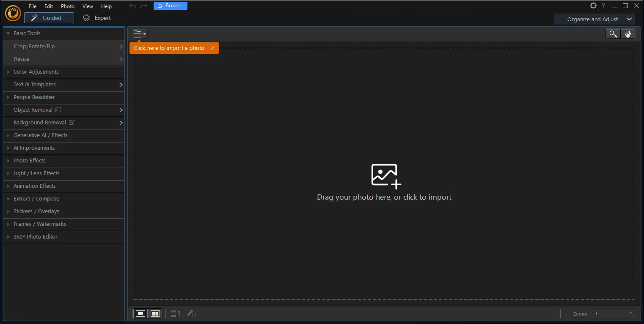Open Text & Templates
The image size is (644, 324).
click(64, 85)
